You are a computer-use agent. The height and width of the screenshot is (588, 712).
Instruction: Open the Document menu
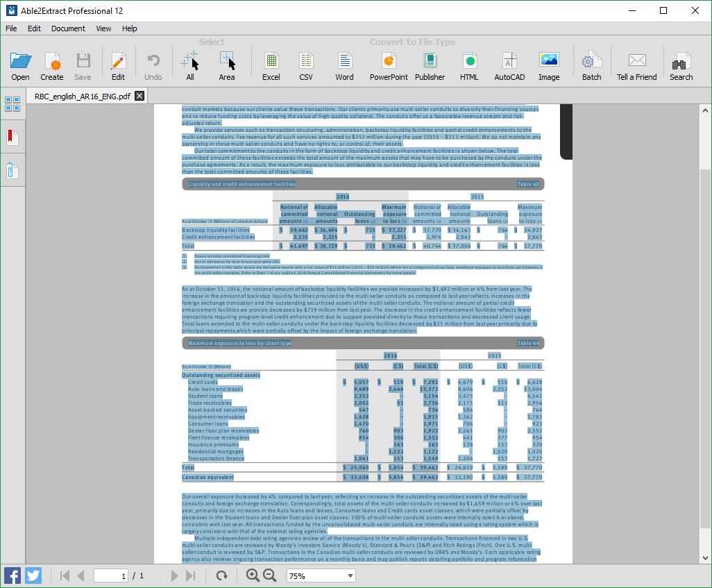tap(68, 28)
